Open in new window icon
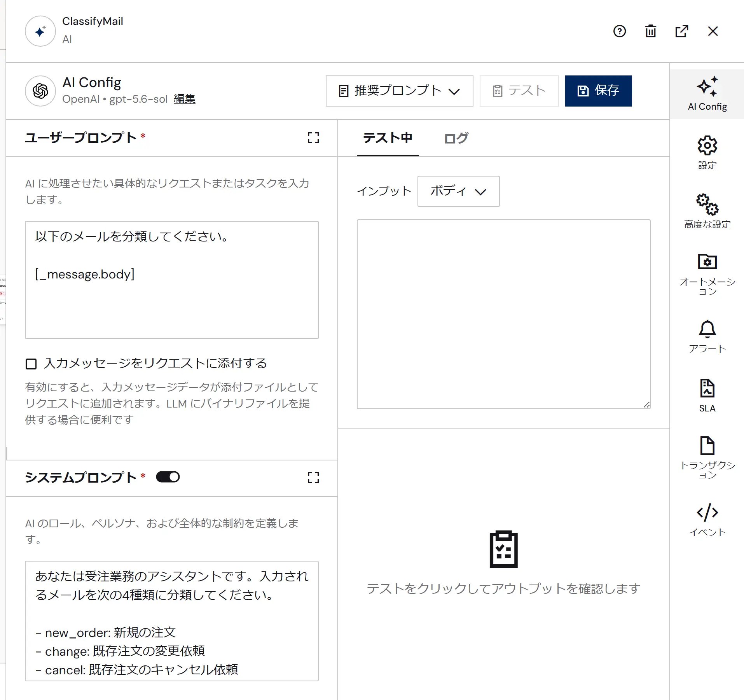The height and width of the screenshot is (700, 744). click(x=681, y=31)
